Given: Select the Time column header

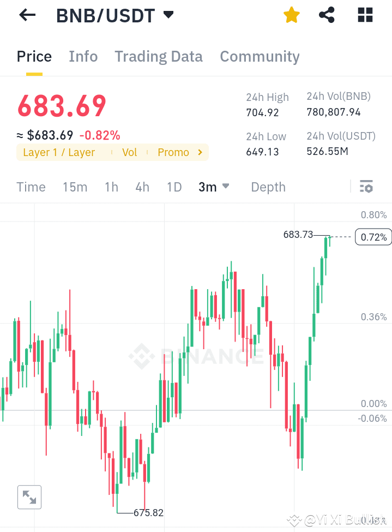Looking at the screenshot, I should (x=31, y=187).
